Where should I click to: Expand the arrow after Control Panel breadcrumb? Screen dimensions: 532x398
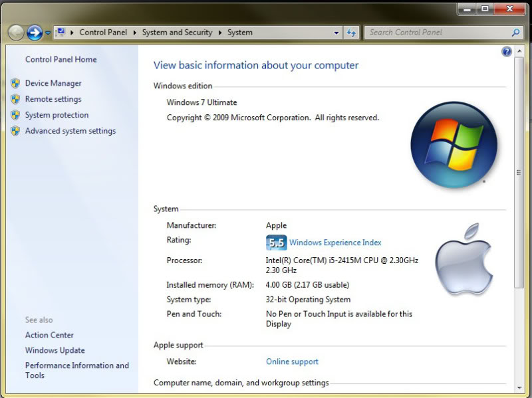[135, 33]
